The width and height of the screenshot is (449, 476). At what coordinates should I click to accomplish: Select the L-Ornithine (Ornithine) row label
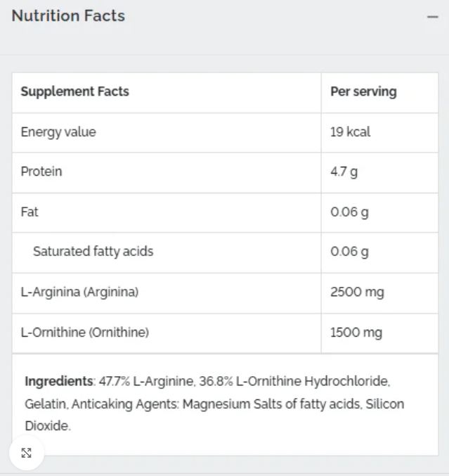tap(84, 333)
